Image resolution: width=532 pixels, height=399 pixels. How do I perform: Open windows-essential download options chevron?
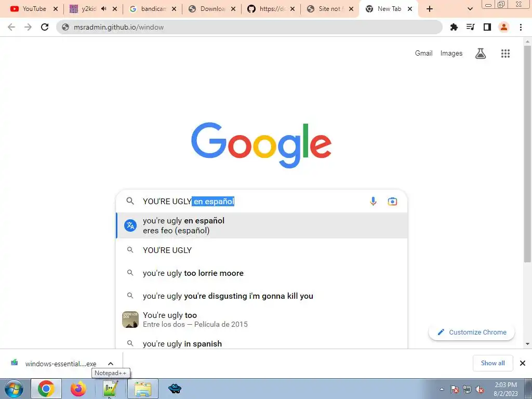click(x=111, y=364)
